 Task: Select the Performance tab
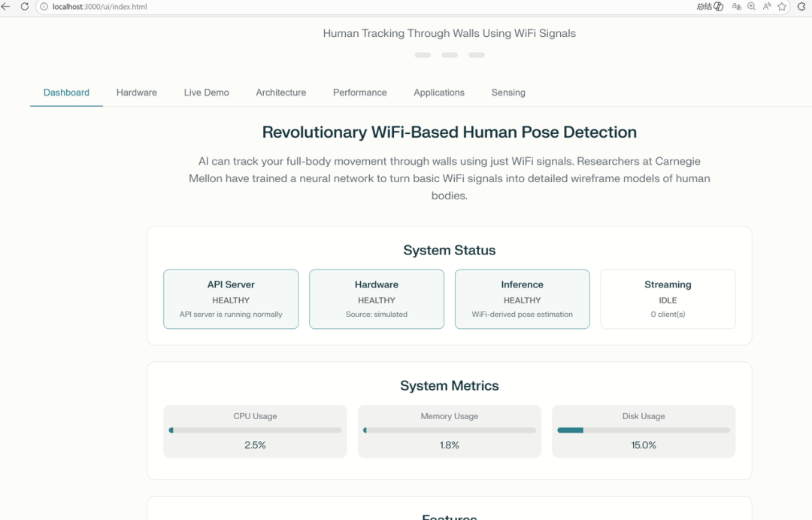360,93
